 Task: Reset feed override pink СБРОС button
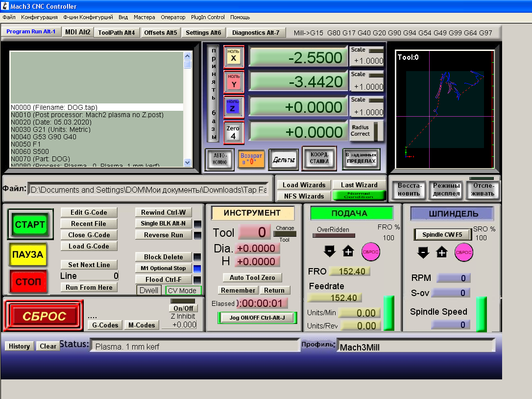(x=370, y=252)
